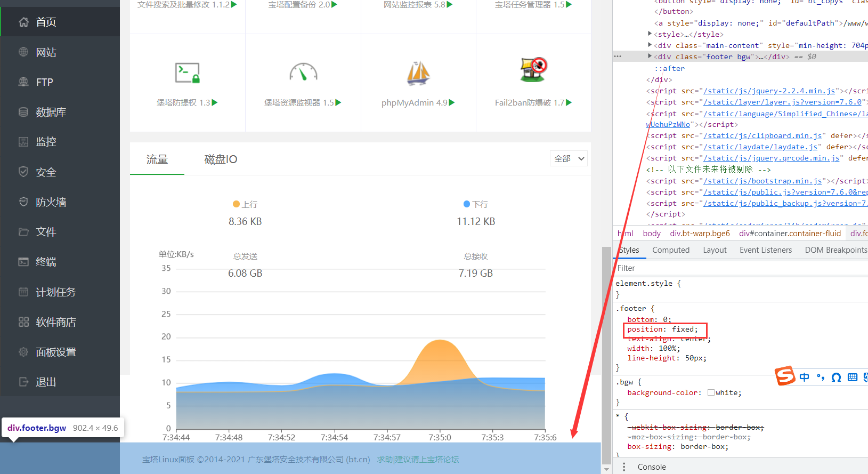Click the 终端 terminal icon
The height and width of the screenshot is (474, 868).
pos(23,262)
